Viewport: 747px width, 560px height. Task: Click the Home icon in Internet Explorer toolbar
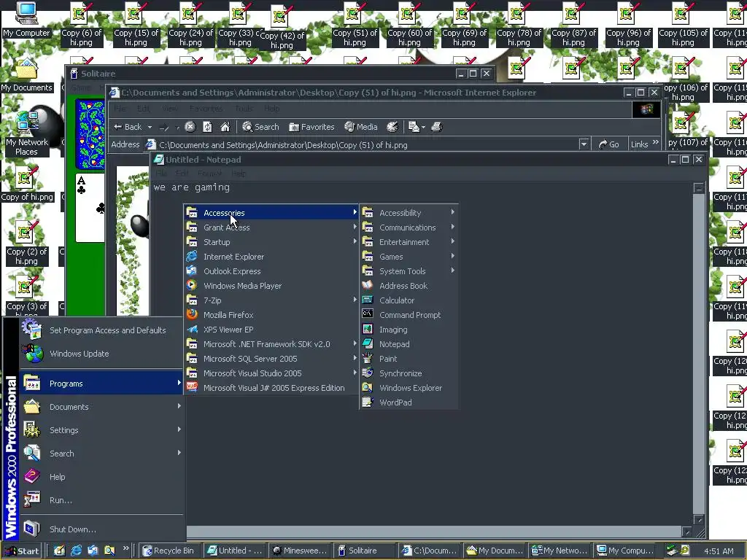(225, 127)
